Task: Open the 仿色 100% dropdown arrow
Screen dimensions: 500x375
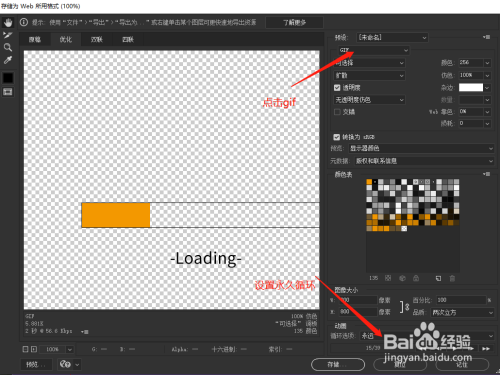Action: tap(487, 75)
